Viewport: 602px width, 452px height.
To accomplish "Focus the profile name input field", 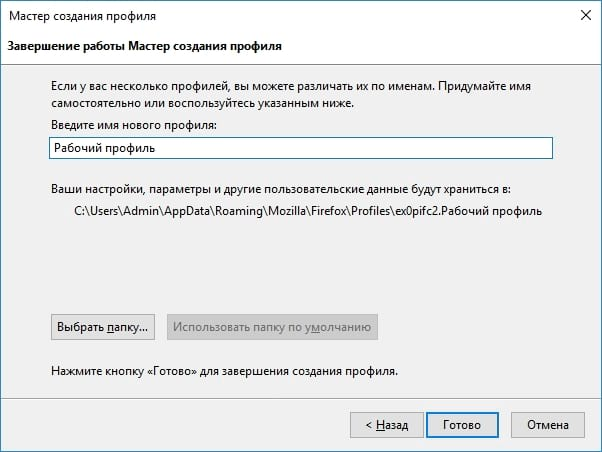I will pyautogui.click(x=301, y=148).
